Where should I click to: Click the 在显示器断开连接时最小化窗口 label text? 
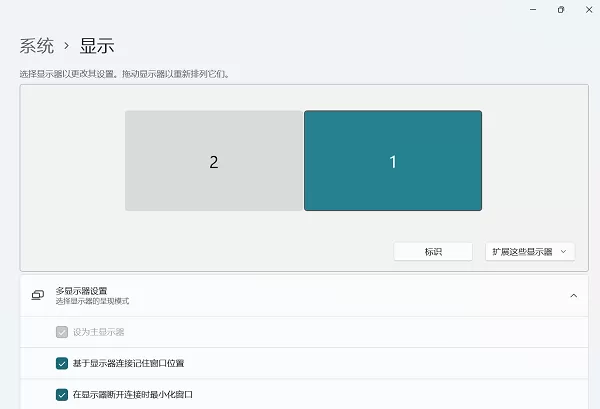[x=133, y=394]
